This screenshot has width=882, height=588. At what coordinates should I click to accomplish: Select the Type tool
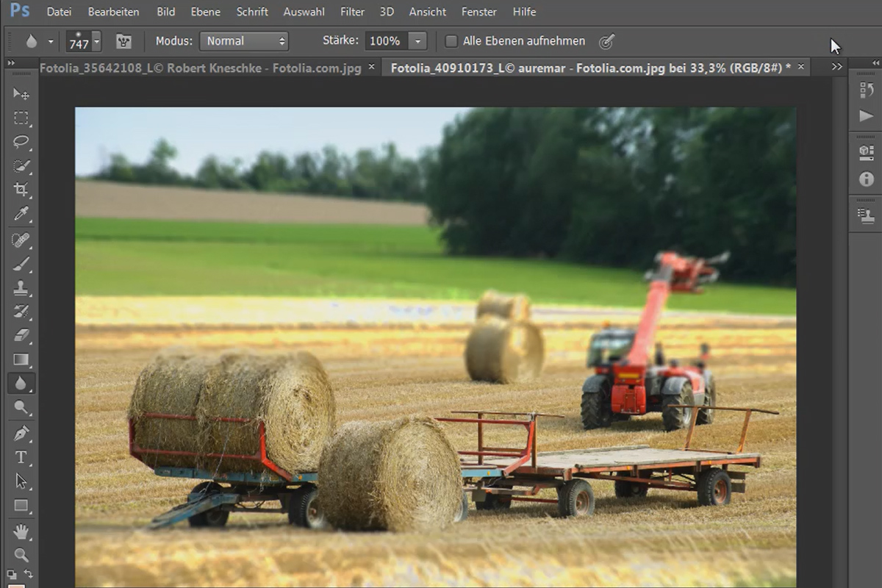[x=21, y=457]
